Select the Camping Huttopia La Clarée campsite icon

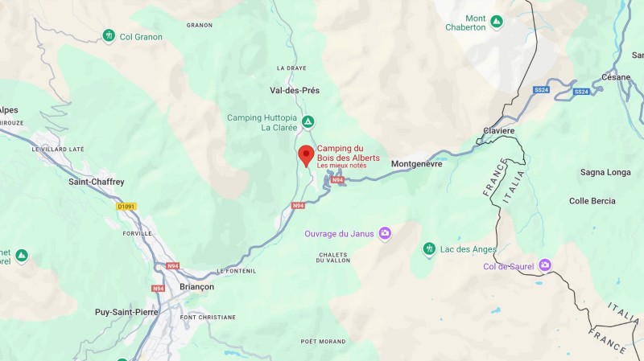pyautogui.click(x=308, y=122)
